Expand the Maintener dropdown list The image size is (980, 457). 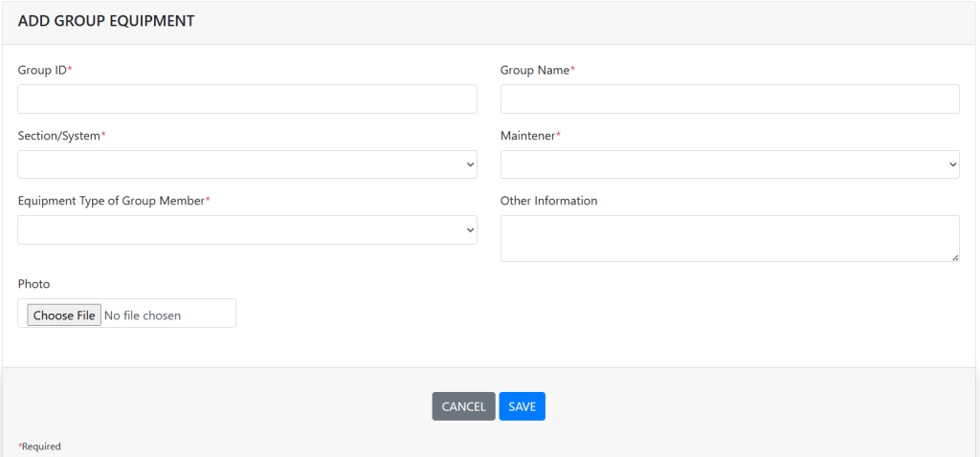point(729,164)
